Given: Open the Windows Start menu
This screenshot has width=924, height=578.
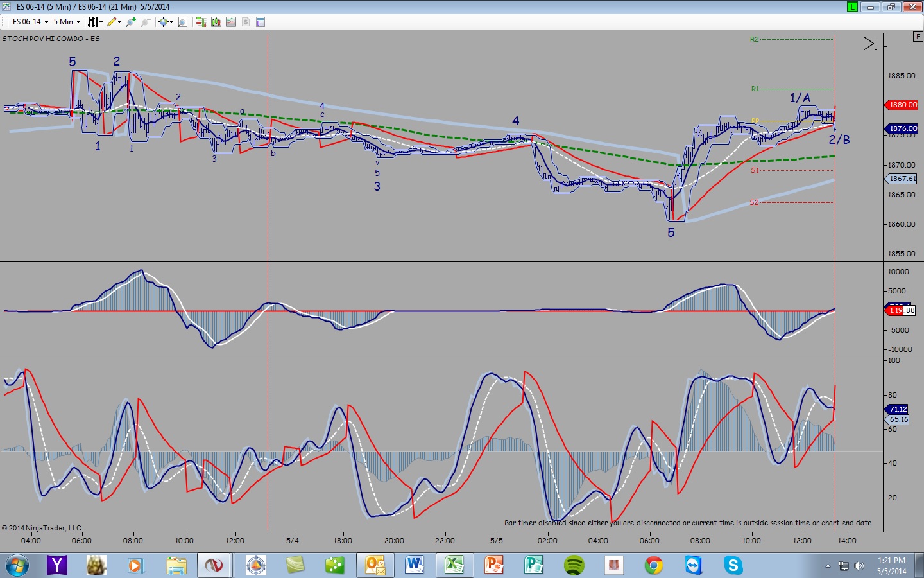Looking at the screenshot, I should (17, 565).
